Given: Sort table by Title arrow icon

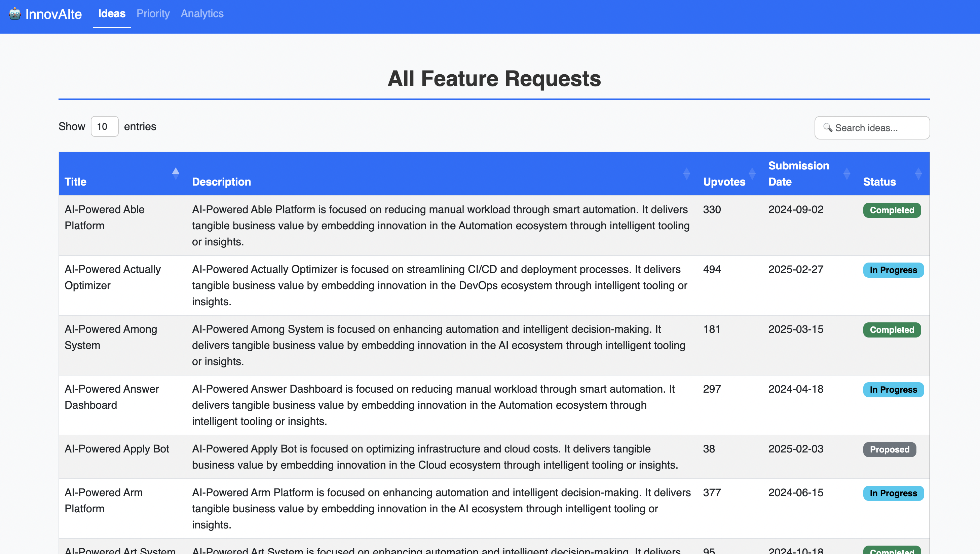Looking at the screenshot, I should [176, 173].
